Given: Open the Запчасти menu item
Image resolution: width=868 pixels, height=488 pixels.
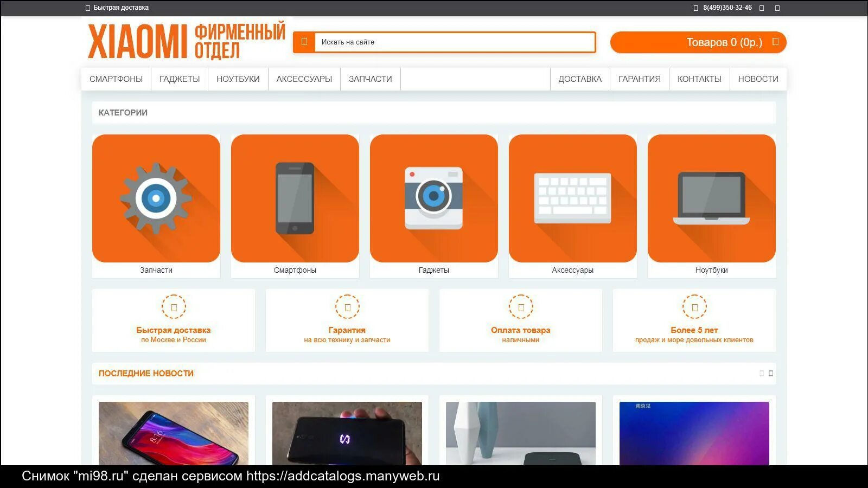Looking at the screenshot, I should pyautogui.click(x=371, y=79).
